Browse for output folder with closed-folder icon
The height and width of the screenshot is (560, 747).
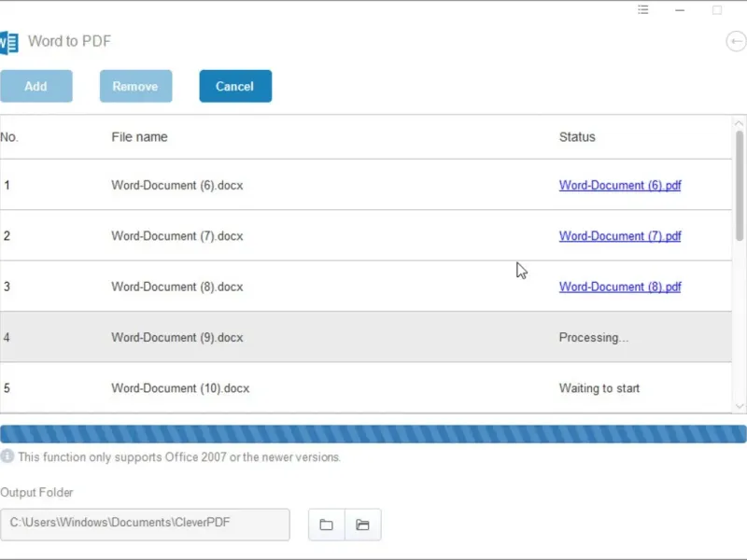(x=326, y=525)
